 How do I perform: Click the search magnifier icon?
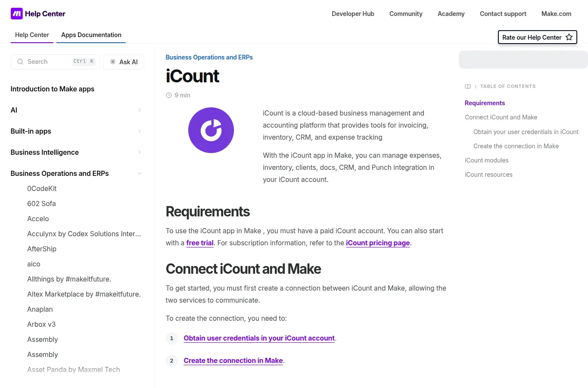coord(20,62)
